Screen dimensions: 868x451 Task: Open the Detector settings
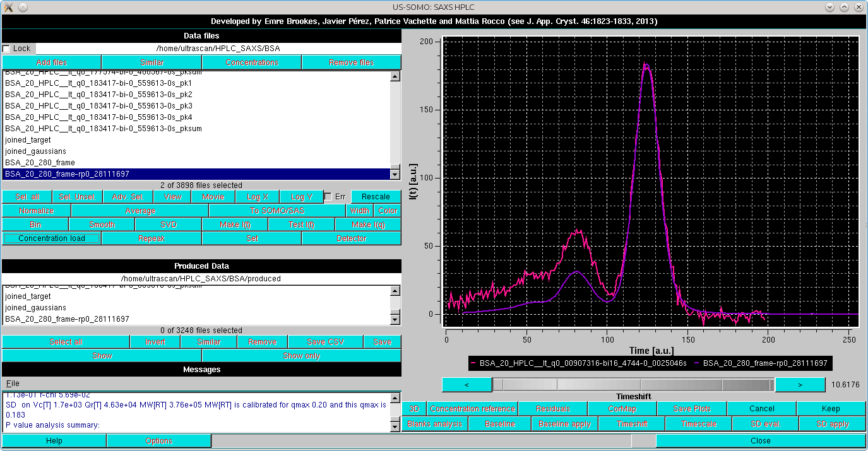[352, 238]
